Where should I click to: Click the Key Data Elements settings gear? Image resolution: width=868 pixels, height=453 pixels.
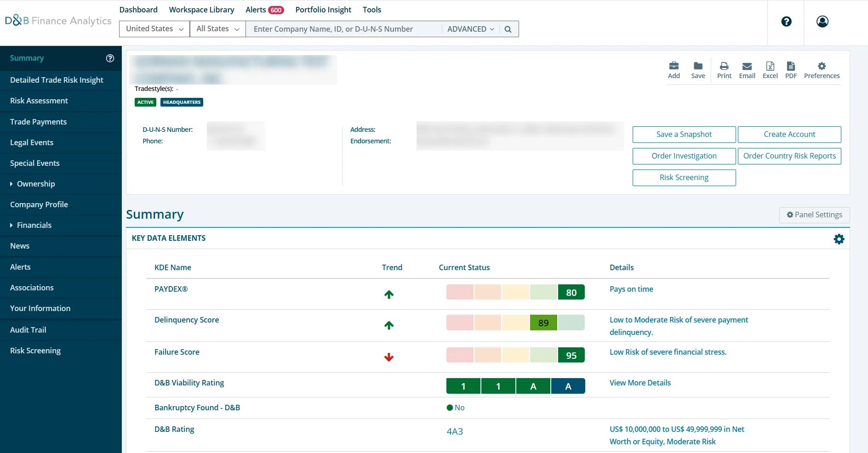coord(839,239)
